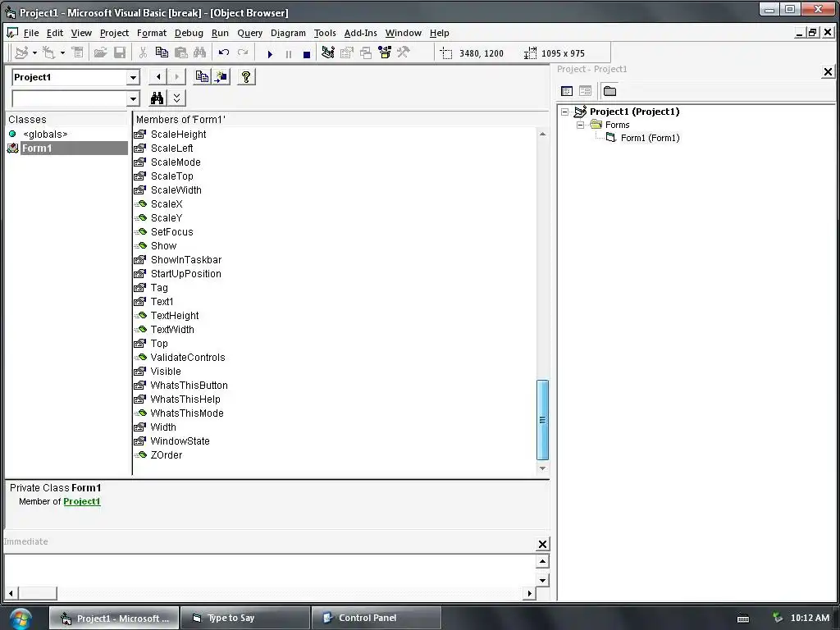840x630 pixels.
Task: Click the Go Forward arrow button
Action: (177, 76)
